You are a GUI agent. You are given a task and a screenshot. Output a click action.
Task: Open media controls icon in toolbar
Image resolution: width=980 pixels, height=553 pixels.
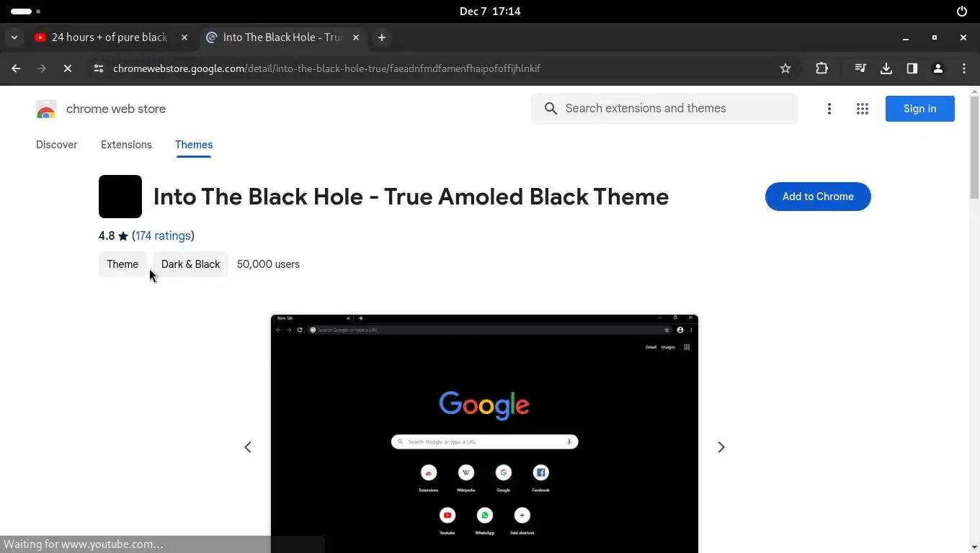pyautogui.click(x=860, y=68)
